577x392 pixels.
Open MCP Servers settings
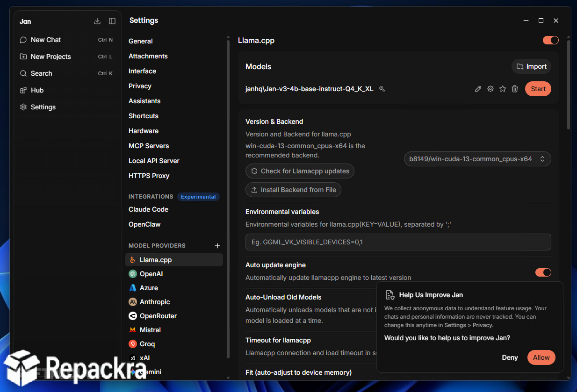(149, 146)
